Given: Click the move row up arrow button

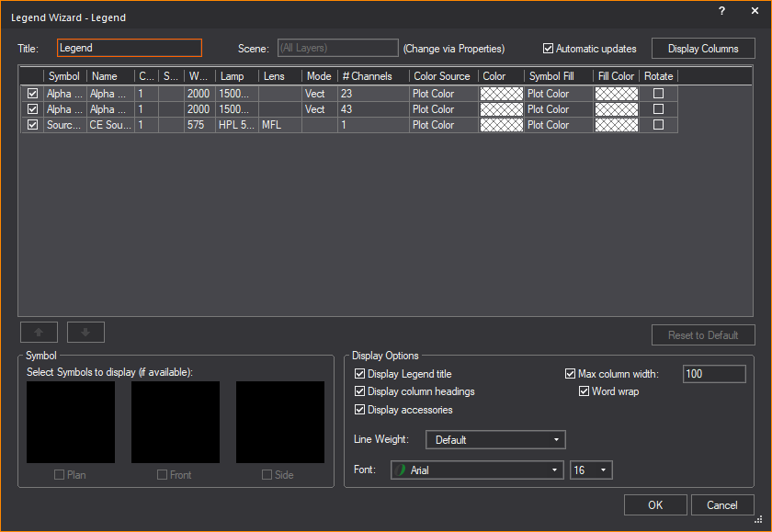Looking at the screenshot, I should coord(39,333).
